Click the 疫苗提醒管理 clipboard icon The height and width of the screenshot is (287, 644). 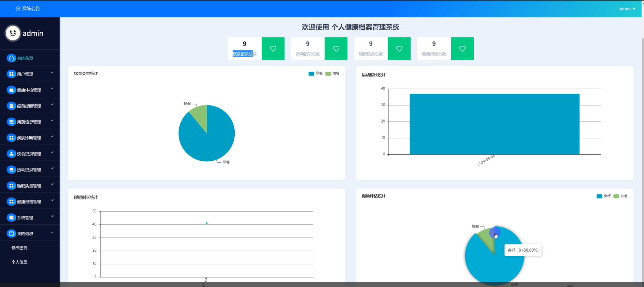[11, 106]
